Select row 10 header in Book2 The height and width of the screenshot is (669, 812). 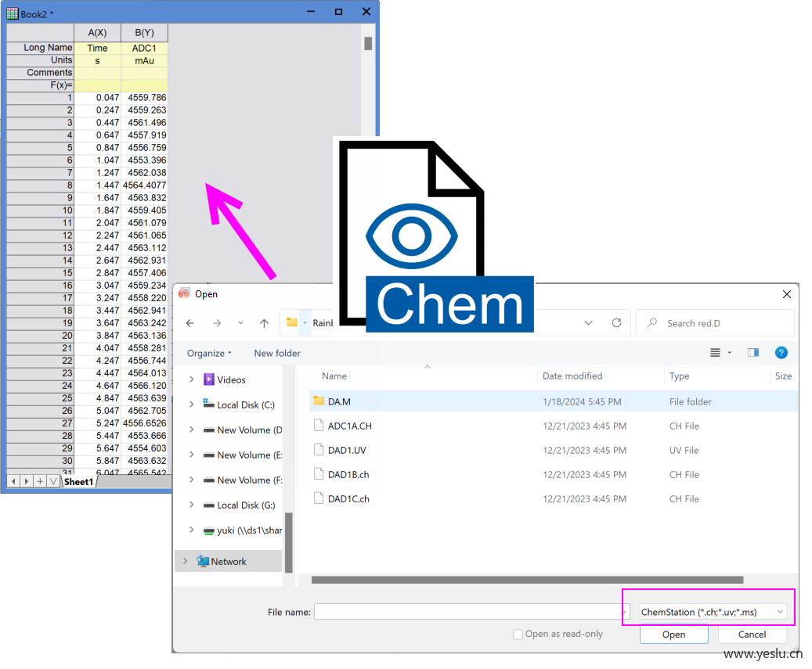coord(41,210)
